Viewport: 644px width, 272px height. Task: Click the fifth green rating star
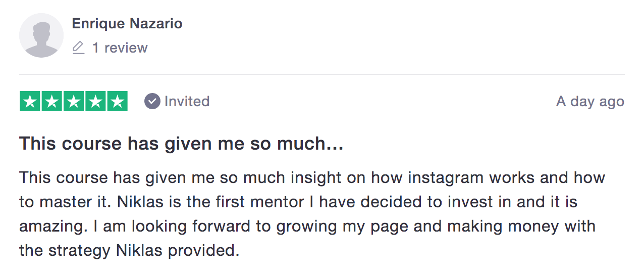pos(117,102)
